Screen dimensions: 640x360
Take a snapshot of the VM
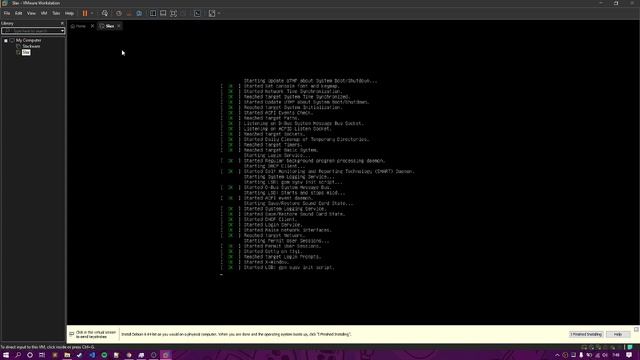(x=119, y=13)
